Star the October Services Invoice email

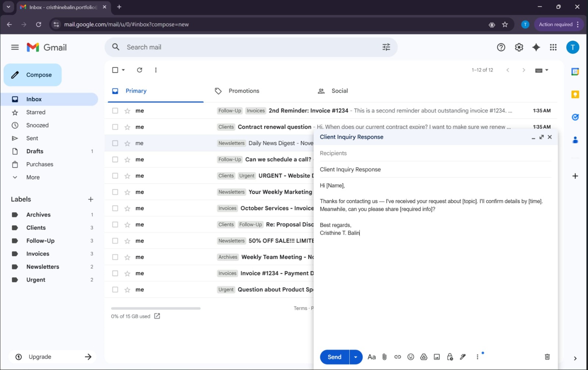(x=127, y=208)
